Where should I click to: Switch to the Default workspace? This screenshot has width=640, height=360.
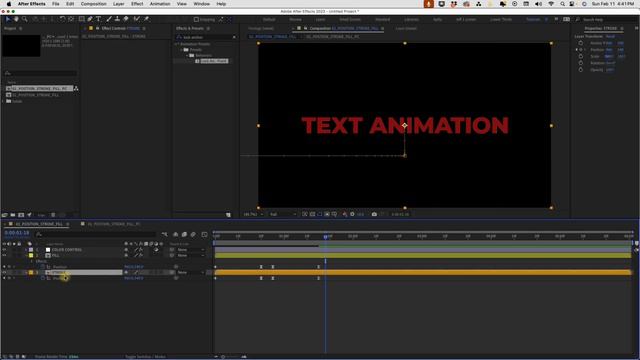pyautogui.click(x=269, y=19)
